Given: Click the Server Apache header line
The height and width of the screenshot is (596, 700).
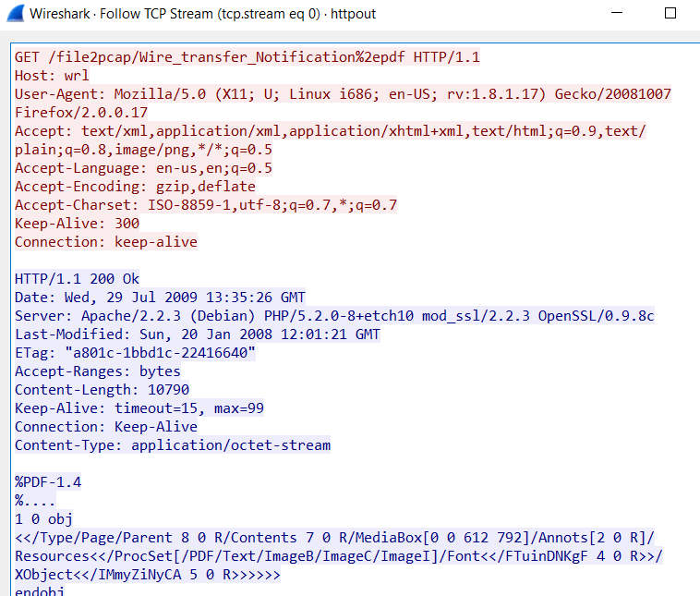Looking at the screenshot, I should click(335, 316).
